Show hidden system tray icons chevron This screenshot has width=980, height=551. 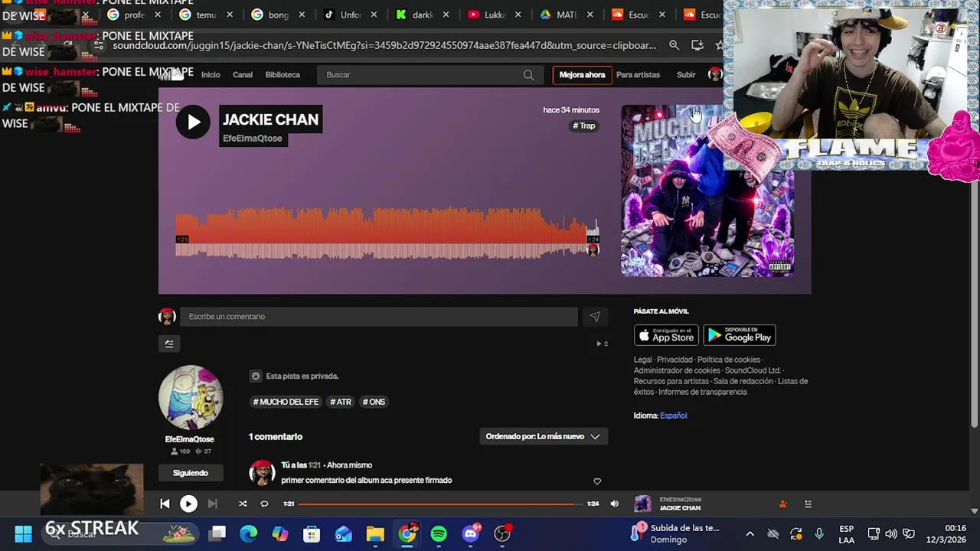[750, 533]
